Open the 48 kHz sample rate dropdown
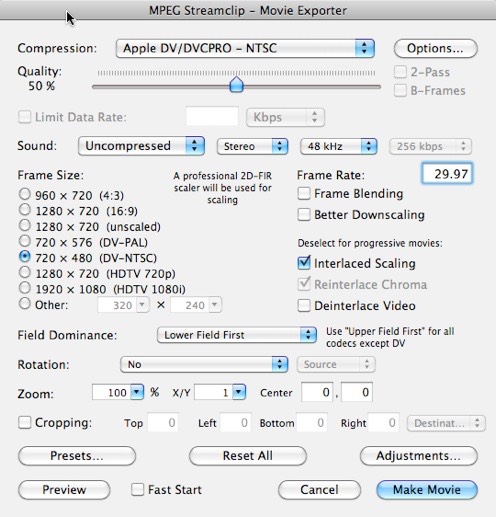 339,146
